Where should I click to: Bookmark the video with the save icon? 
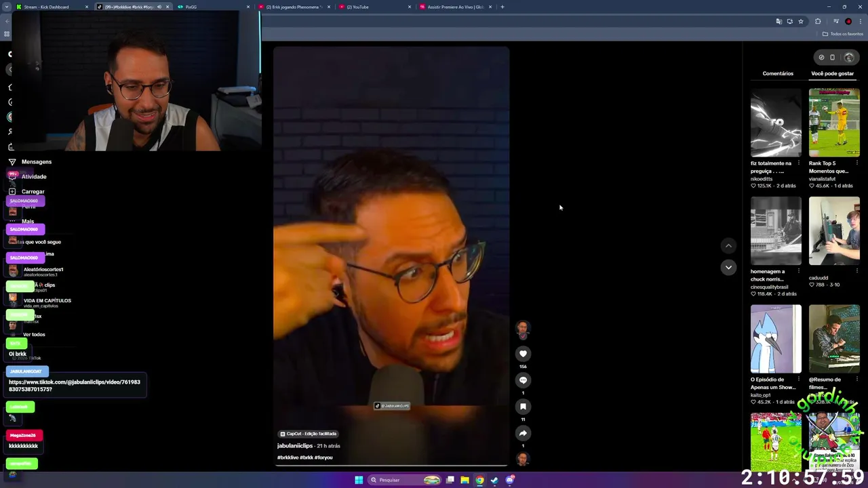point(523,406)
